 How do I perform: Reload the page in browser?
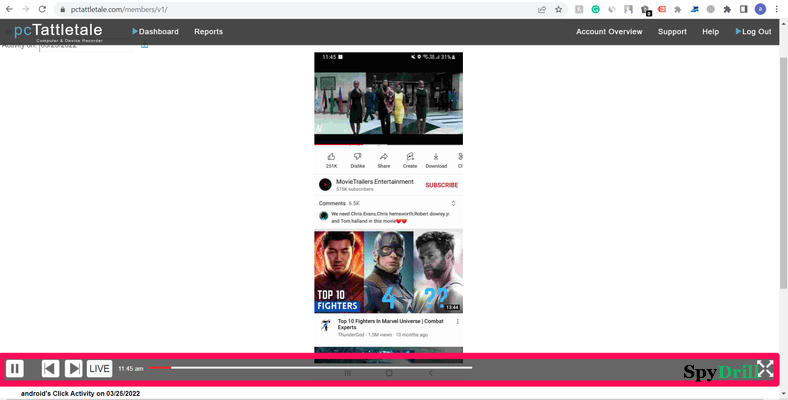42,9
